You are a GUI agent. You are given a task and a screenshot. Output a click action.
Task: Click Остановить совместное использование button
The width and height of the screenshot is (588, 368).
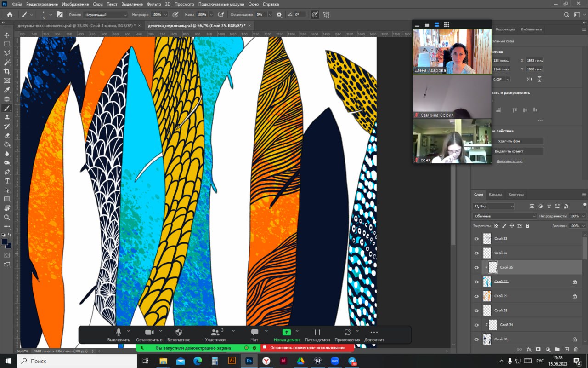pyautogui.click(x=307, y=348)
